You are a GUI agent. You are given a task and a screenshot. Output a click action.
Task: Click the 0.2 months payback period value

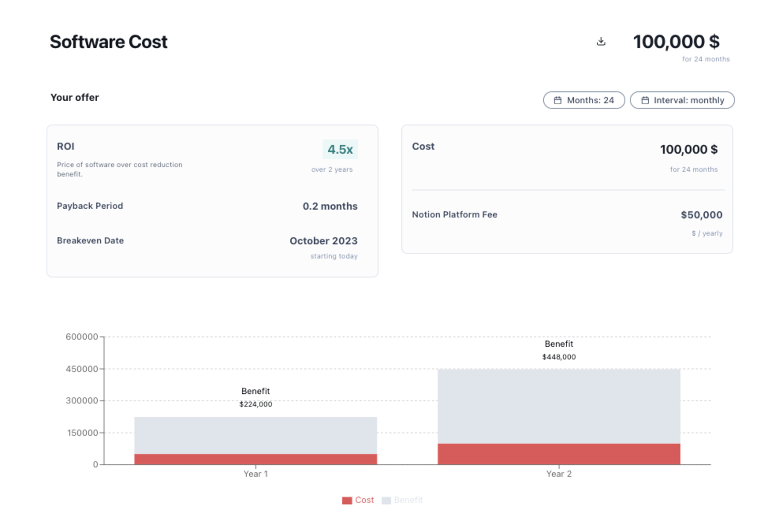[330, 206]
